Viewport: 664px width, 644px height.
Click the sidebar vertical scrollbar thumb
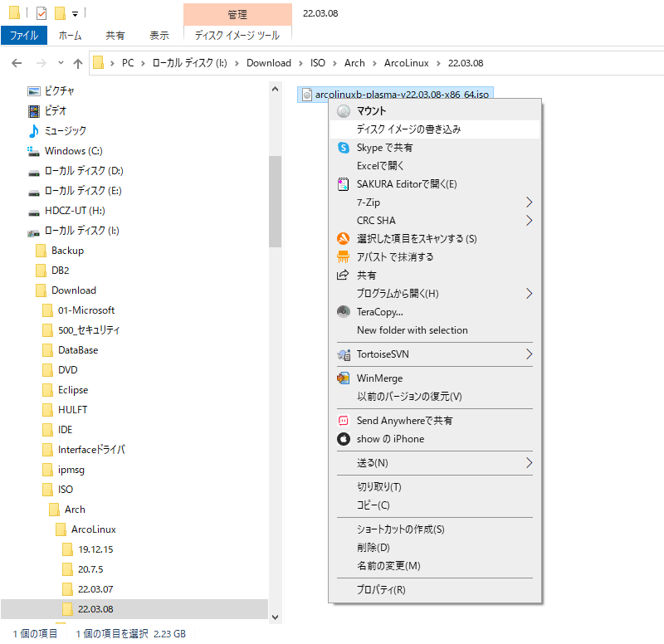[x=275, y=201]
